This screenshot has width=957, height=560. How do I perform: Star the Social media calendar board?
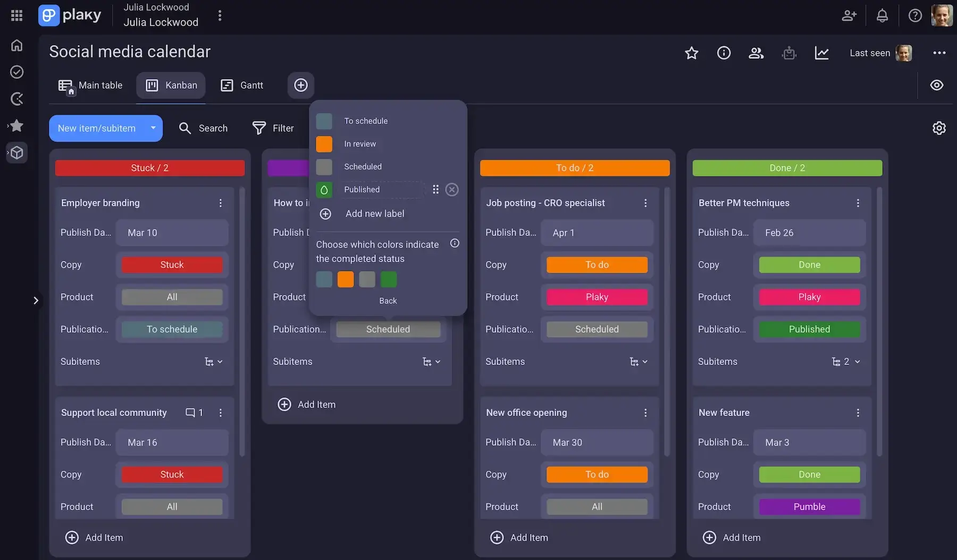(x=691, y=53)
